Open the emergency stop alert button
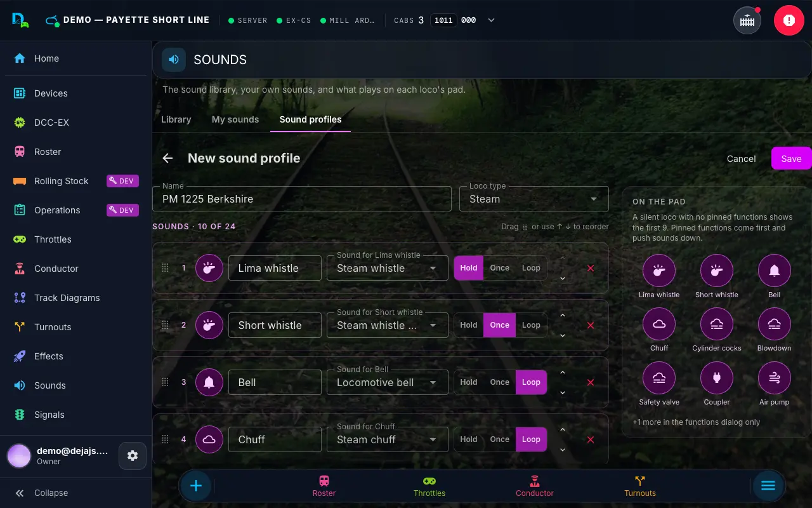The width and height of the screenshot is (812, 508). point(789,20)
